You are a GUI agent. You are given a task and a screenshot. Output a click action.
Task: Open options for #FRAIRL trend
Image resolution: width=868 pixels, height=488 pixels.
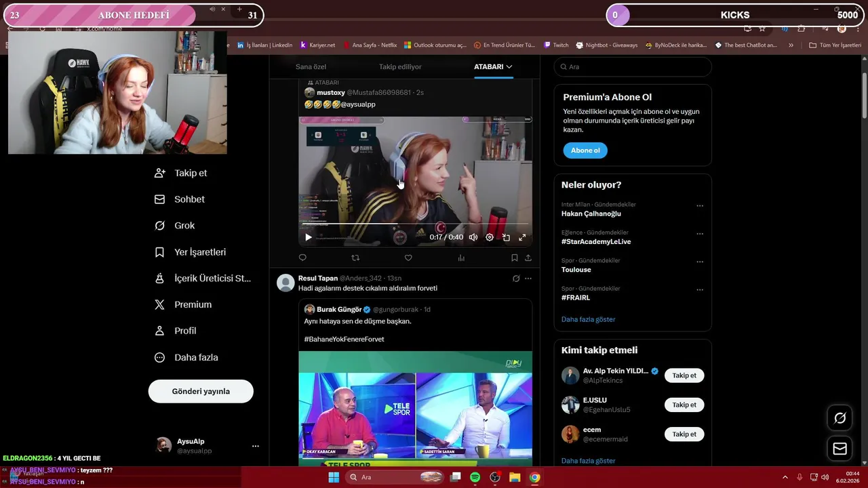(x=700, y=289)
